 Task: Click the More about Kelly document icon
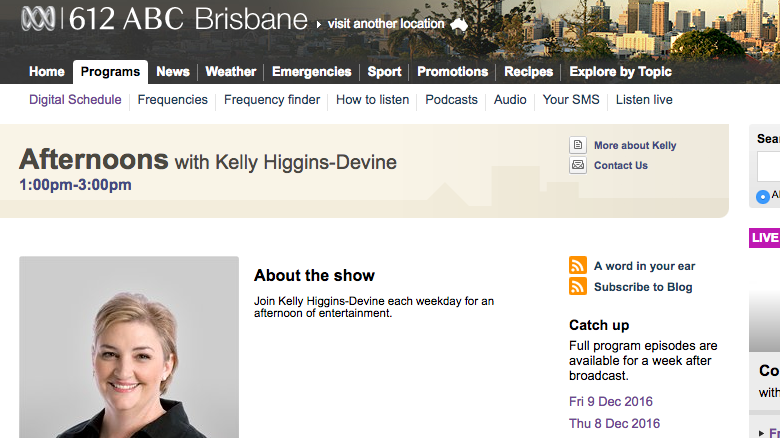point(577,145)
